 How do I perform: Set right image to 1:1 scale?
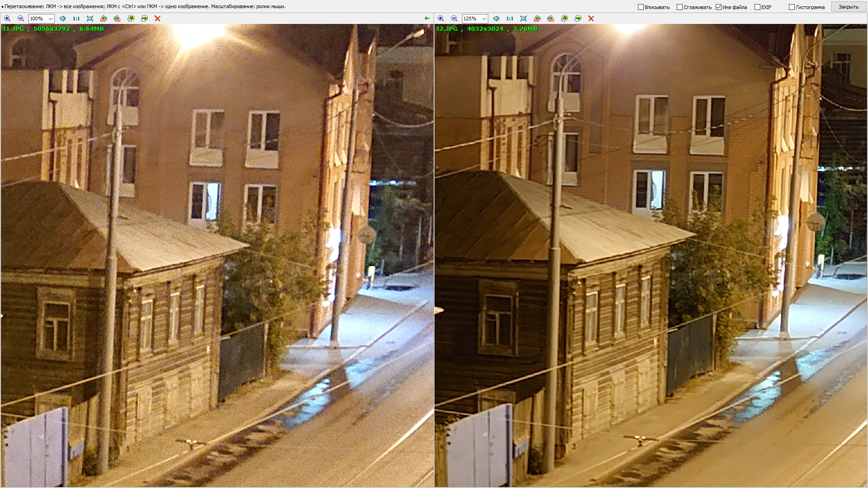coord(510,19)
